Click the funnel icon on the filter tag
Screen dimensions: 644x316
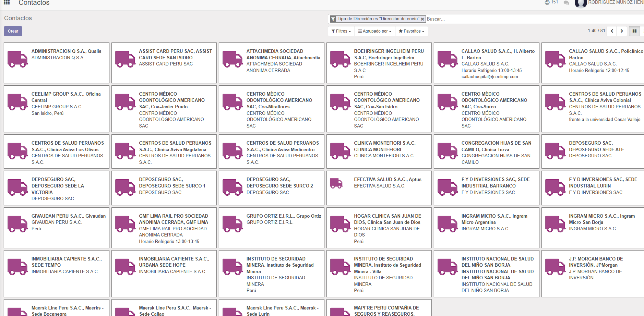[x=333, y=19]
